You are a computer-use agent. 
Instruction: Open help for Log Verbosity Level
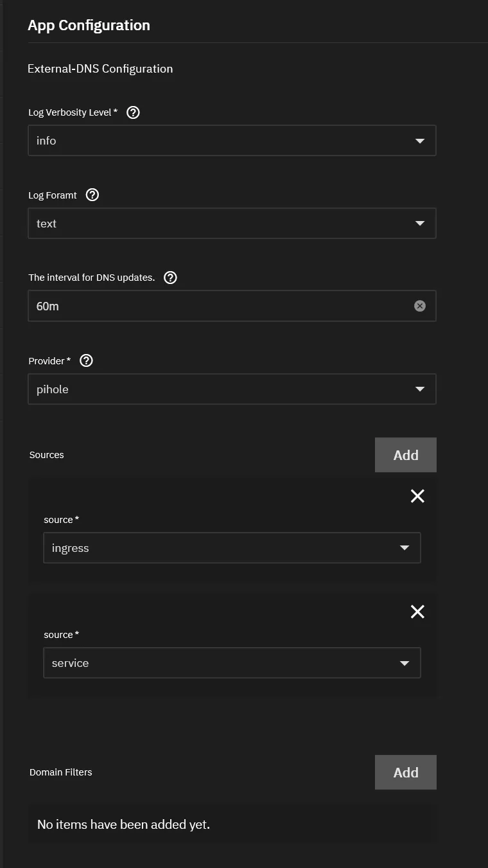click(133, 112)
